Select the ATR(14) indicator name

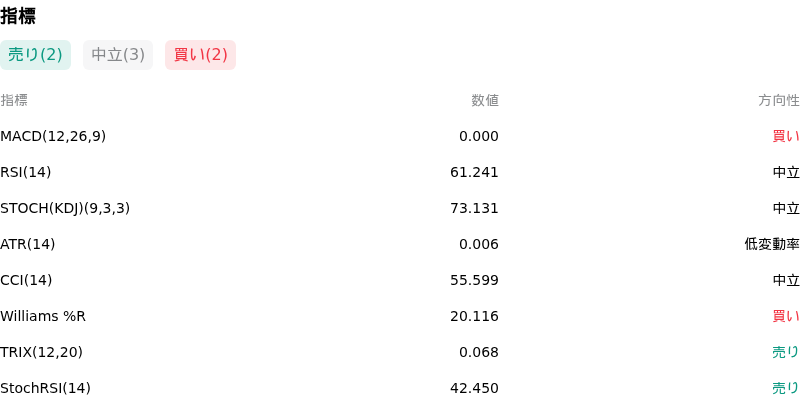pyautogui.click(x=28, y=244)
